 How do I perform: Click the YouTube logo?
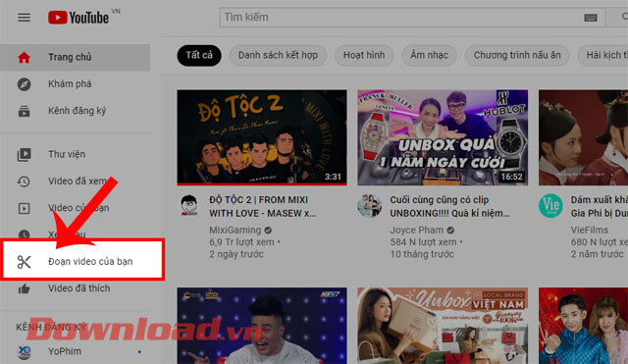(x=78, y=18)
